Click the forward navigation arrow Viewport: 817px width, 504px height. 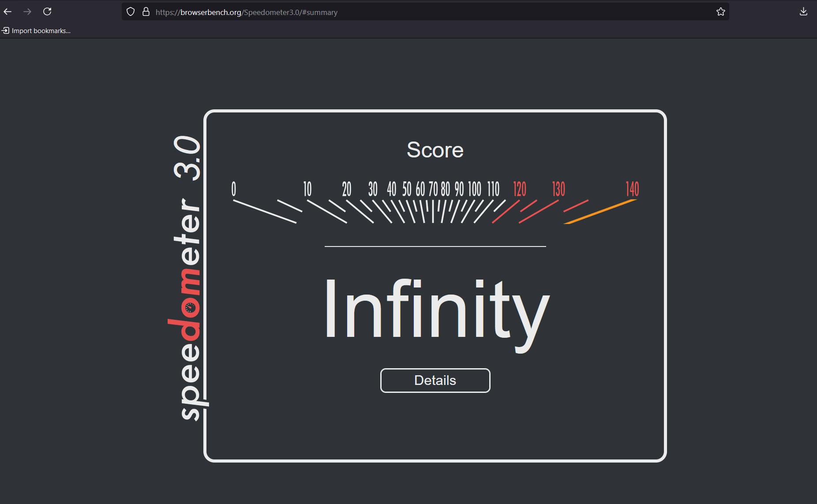(x=27, y=12)
